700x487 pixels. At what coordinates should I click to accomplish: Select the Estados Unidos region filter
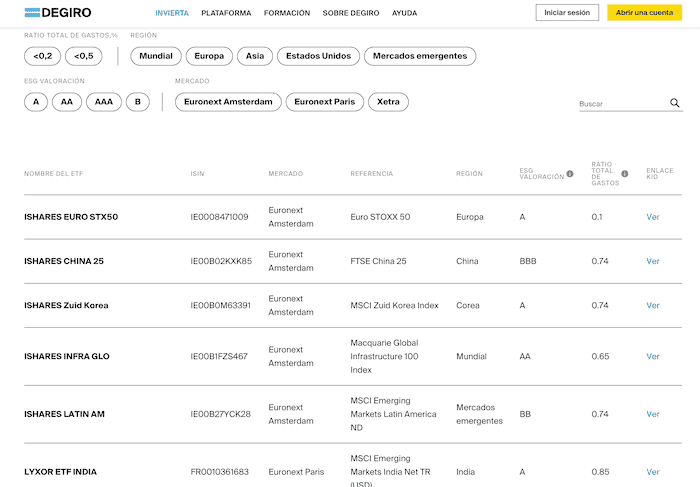click(318, 56)
